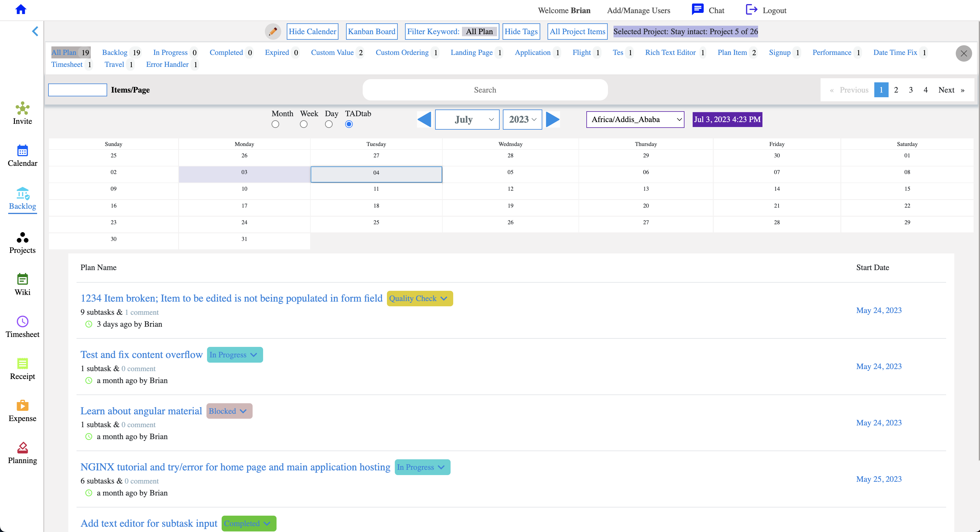Image resolution: width=980 pixels, height=532 pixels.
Task: Select the Day view radio button
Action: click(329, 124)
